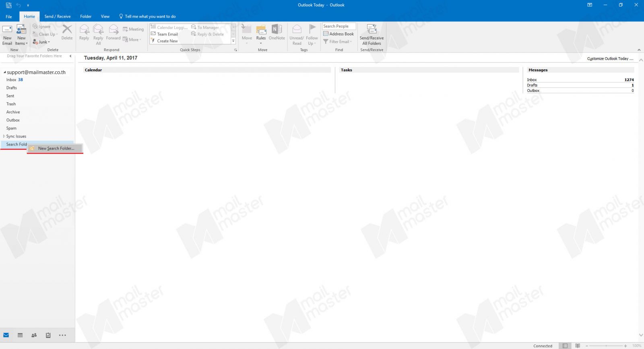Open the Outbox folder in the folder pane
Viewport: 644px width, 349px height.
pos(13,120)
